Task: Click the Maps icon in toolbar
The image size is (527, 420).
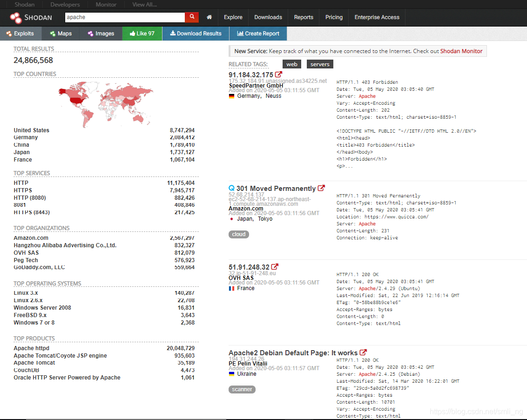Action: click(x=53, y=34)
